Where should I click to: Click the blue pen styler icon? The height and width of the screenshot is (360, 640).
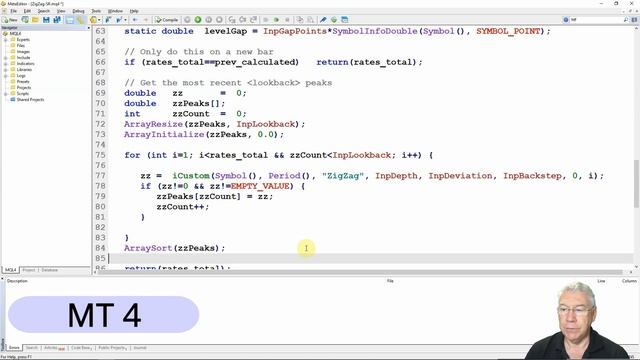(x=323, y=20)
